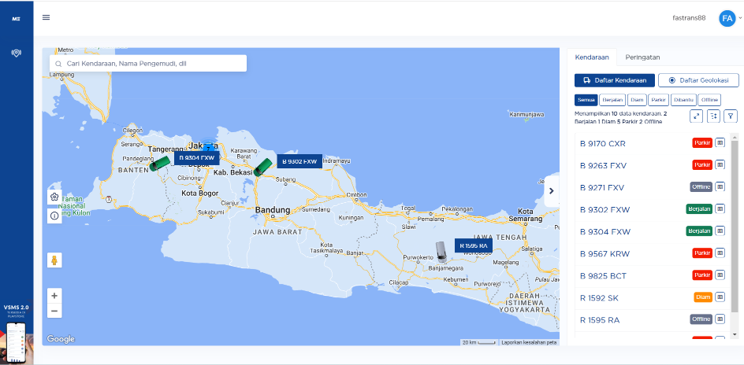Select the Dibantu filter

tap(683, 100)
